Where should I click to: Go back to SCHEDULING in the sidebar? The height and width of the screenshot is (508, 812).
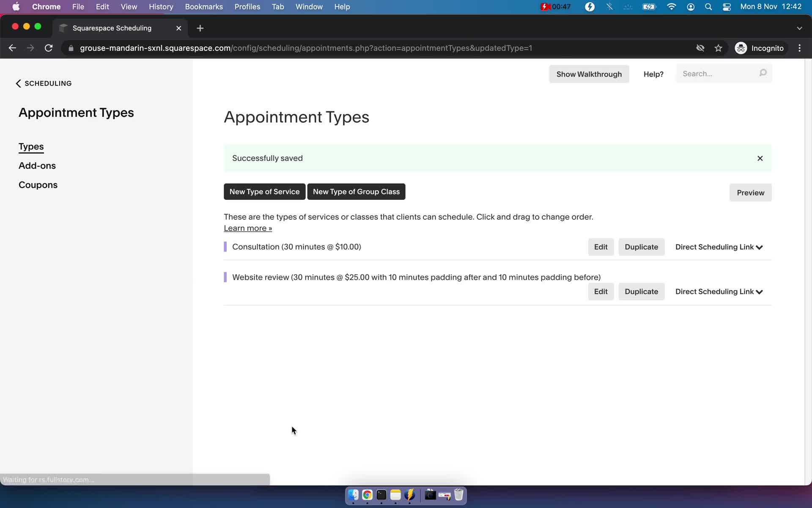pos(44,83)
